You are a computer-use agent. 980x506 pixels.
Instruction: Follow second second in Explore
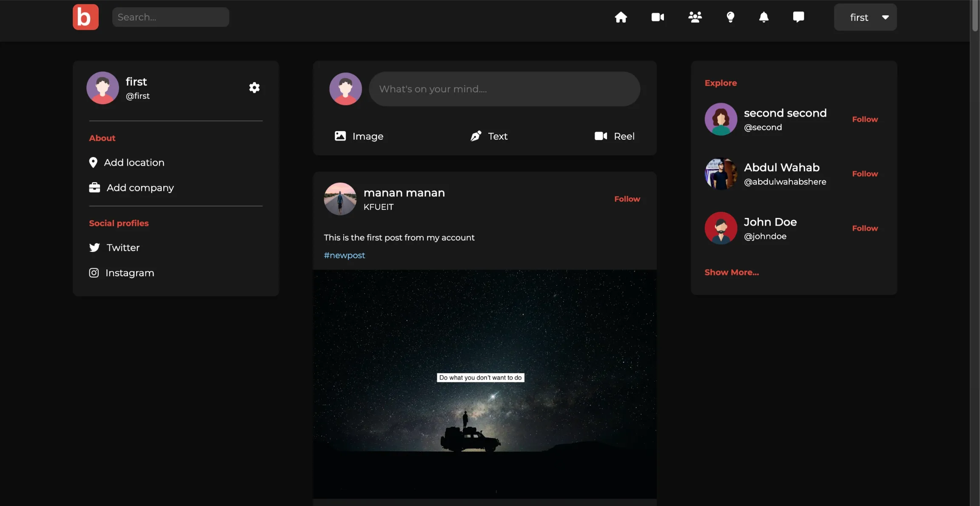865,120
